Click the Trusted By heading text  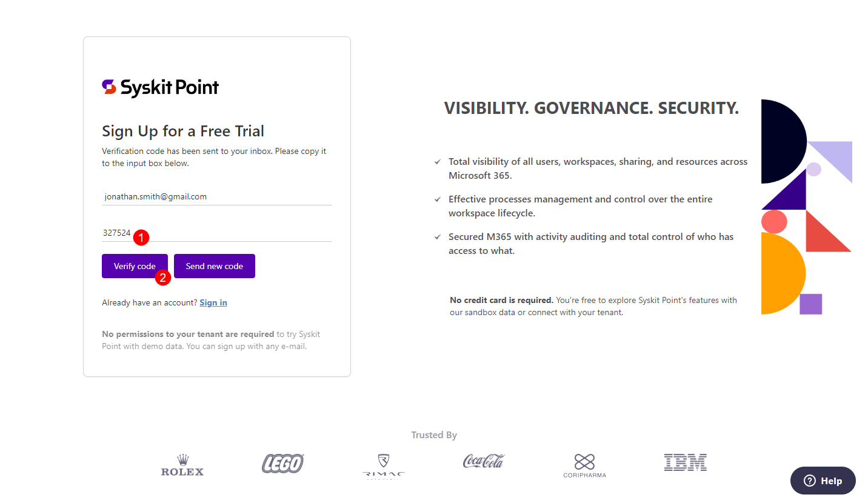[x=434, y=435]
